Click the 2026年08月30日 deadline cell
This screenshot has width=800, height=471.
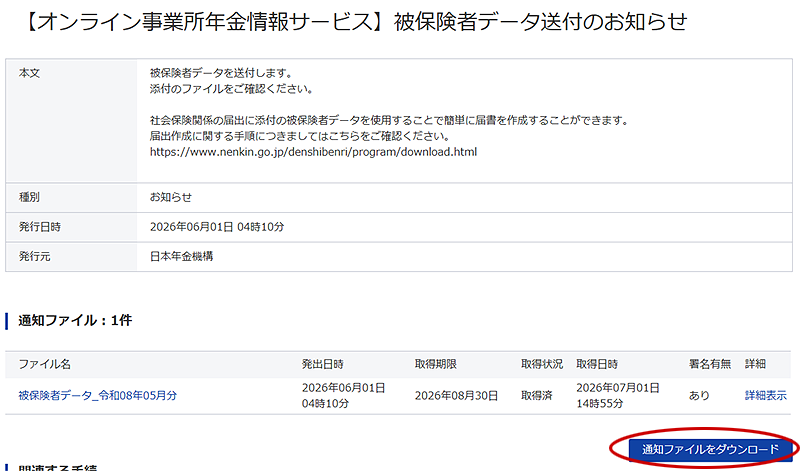click(x=456, y=396)
